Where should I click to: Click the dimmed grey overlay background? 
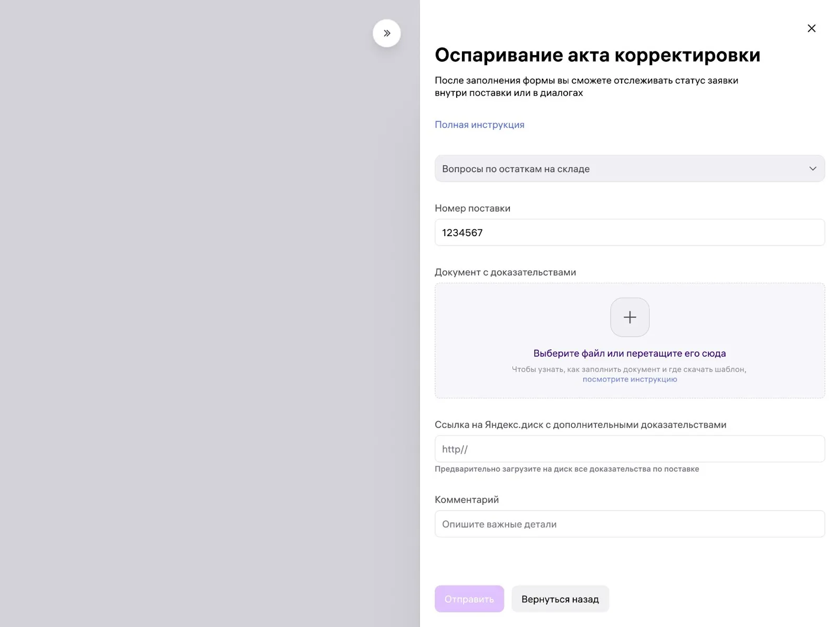coord(210,315)
